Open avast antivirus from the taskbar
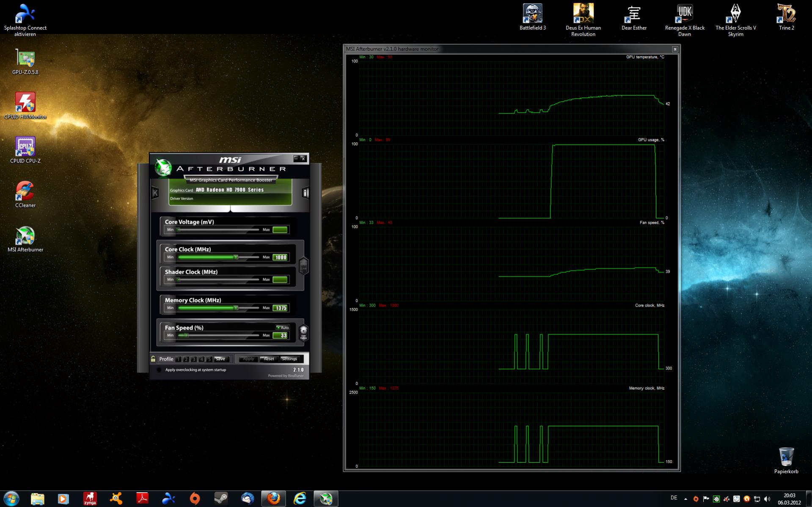Image resolution: width=812 pixels, height=507 pixels. click(116, 499)
